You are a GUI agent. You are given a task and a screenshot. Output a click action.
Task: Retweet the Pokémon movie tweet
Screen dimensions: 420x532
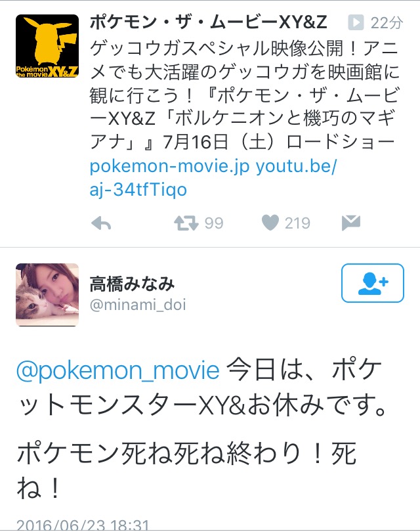186,223
